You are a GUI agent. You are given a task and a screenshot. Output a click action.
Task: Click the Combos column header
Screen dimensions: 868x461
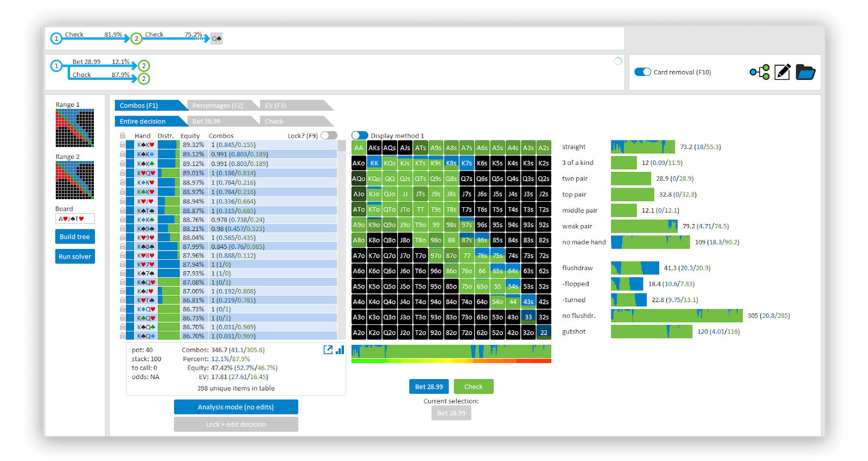(221, 136)
